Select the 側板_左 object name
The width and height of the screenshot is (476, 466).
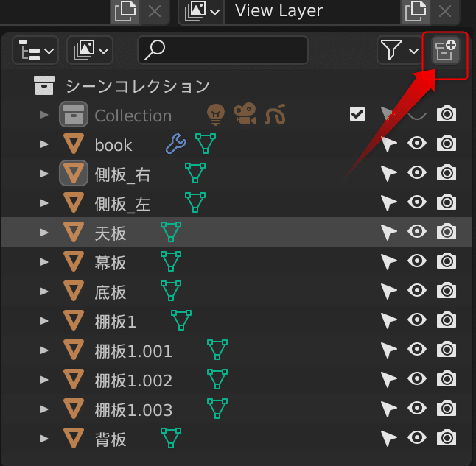[122, 204]
